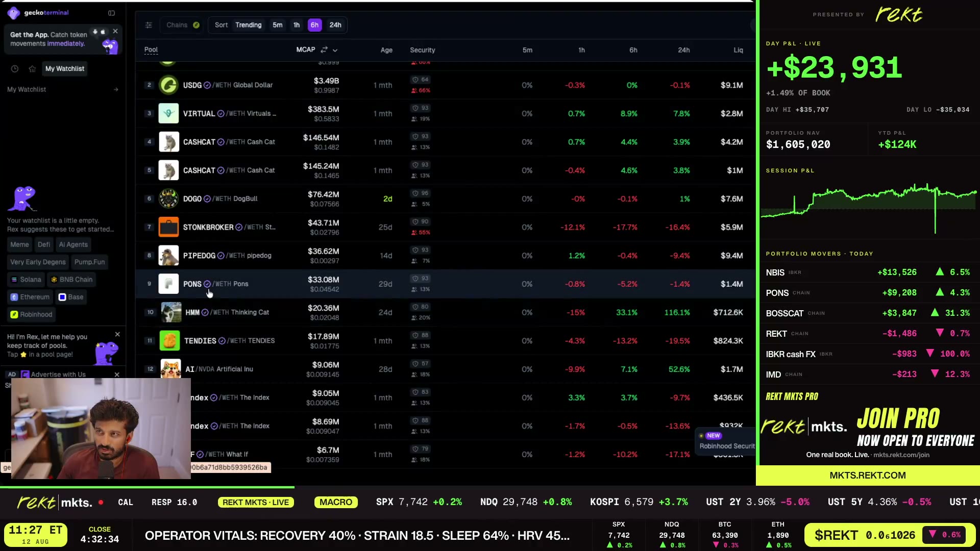Filter by Robinhood chain chip

point(32,315)
